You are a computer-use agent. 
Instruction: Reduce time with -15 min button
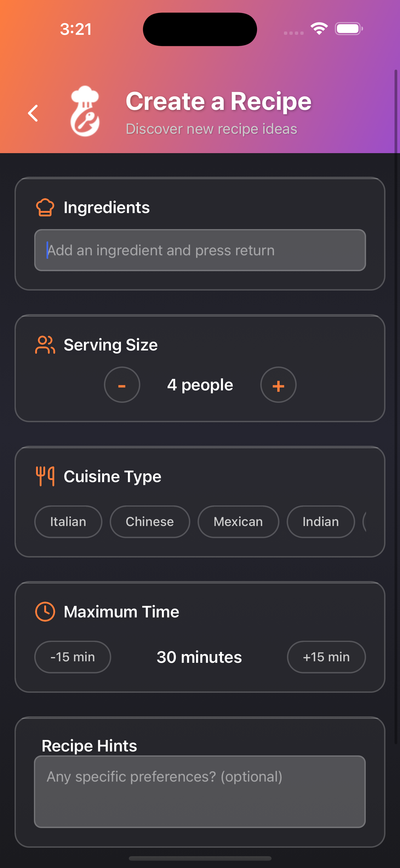pos(72,657)
